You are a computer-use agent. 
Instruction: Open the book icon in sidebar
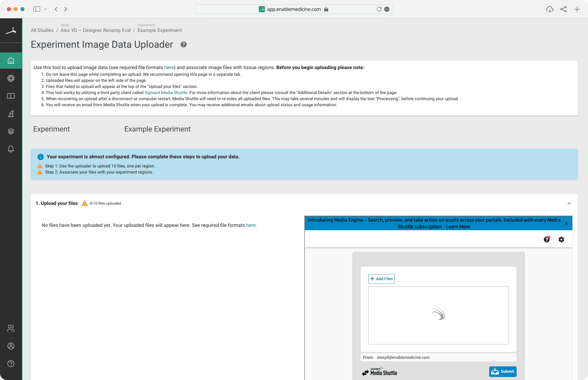tap(11, 96)
